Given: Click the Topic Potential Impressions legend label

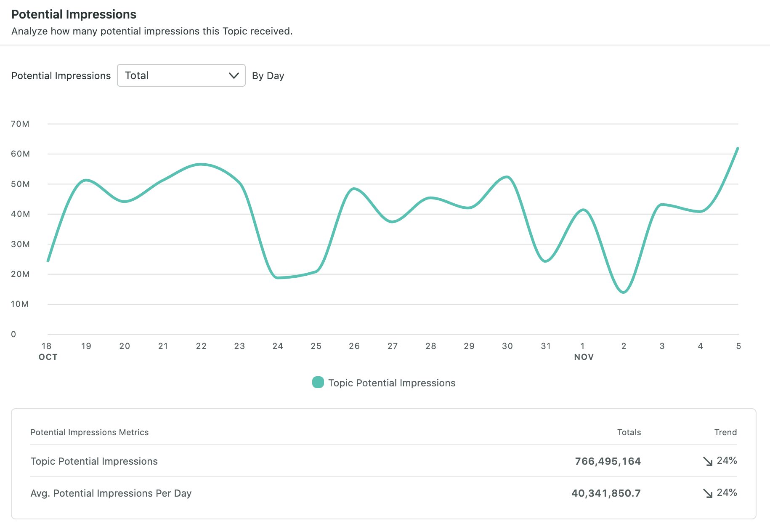Looking at the screenshot, I should tap(392, 383).
